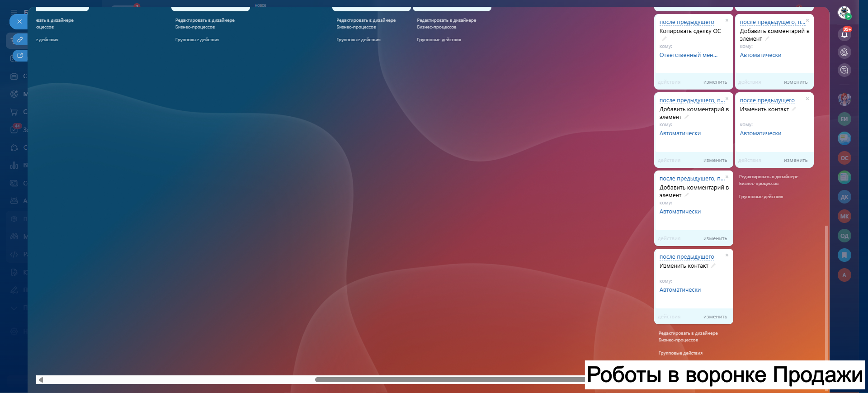
Task: Open the woman photo avatar chat
Action: pos(844,99)
